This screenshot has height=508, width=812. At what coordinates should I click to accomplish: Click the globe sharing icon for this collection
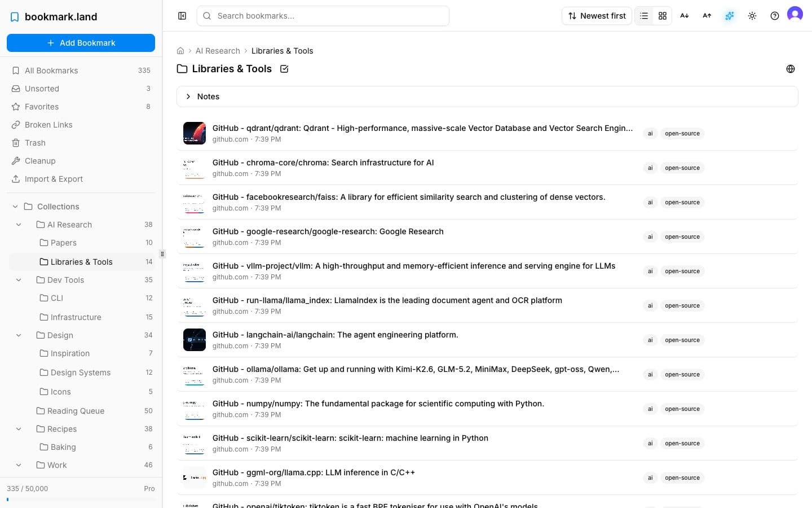coord(791,69)
